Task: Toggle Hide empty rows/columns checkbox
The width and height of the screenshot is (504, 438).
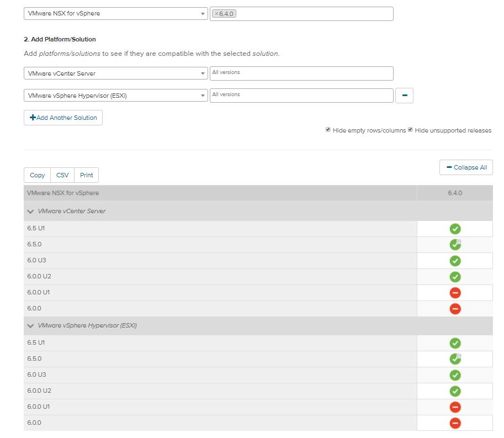Action: (x=328, y=130)
